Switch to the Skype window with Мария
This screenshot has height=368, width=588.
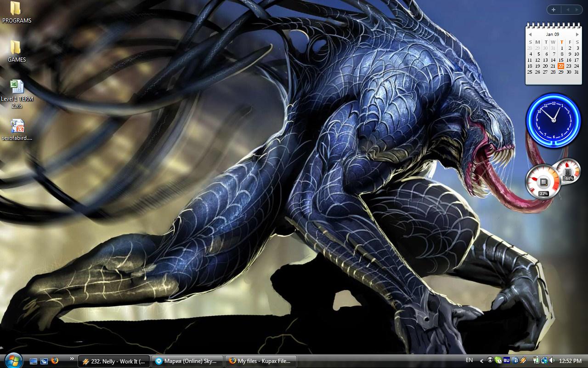click(187, 361)
